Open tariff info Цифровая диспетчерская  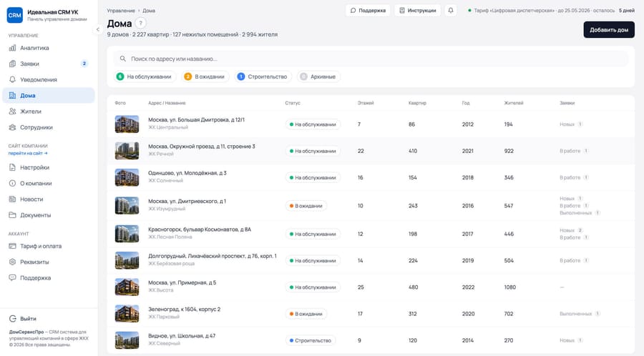(x=551, y=11)
